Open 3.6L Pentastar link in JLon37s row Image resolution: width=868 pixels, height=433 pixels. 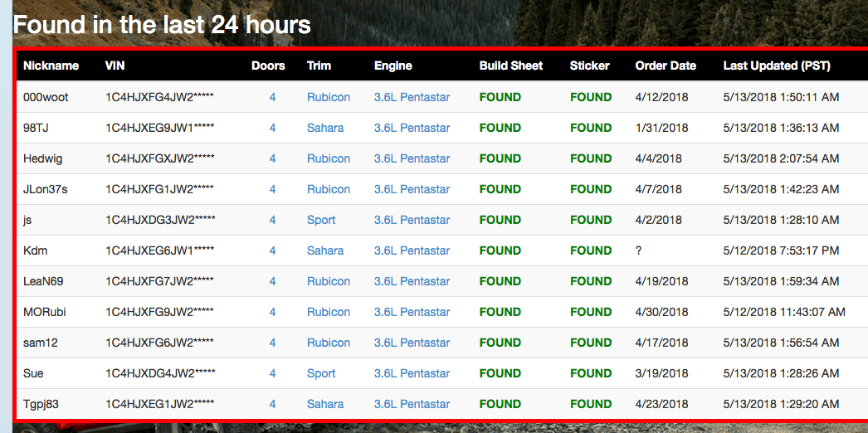412,189
